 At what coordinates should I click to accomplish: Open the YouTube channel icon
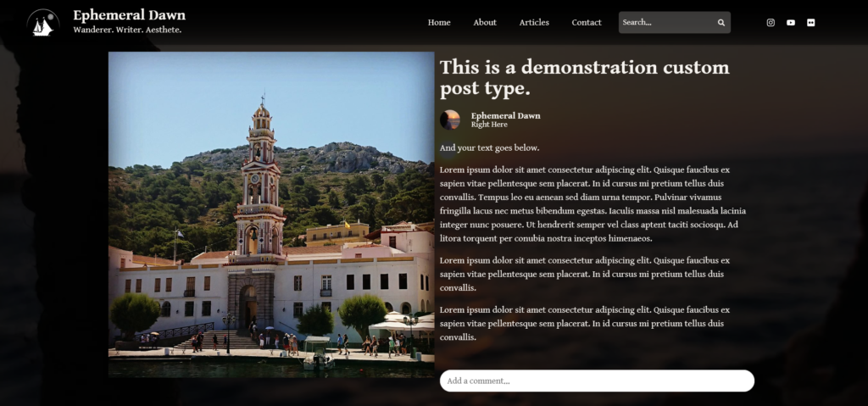pyautogui.click(x=791, y=23)
